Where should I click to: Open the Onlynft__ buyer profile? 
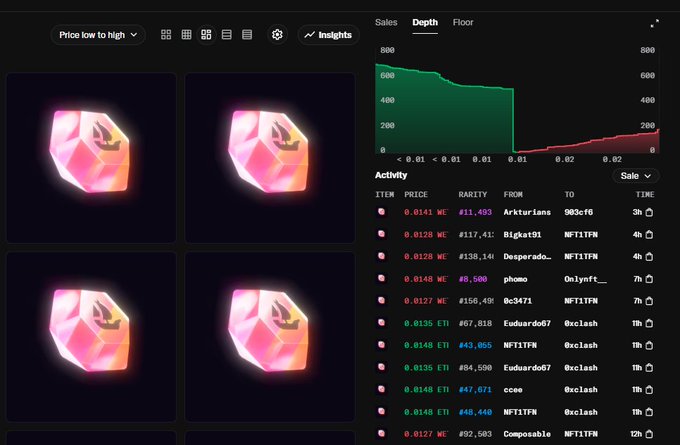585,279
